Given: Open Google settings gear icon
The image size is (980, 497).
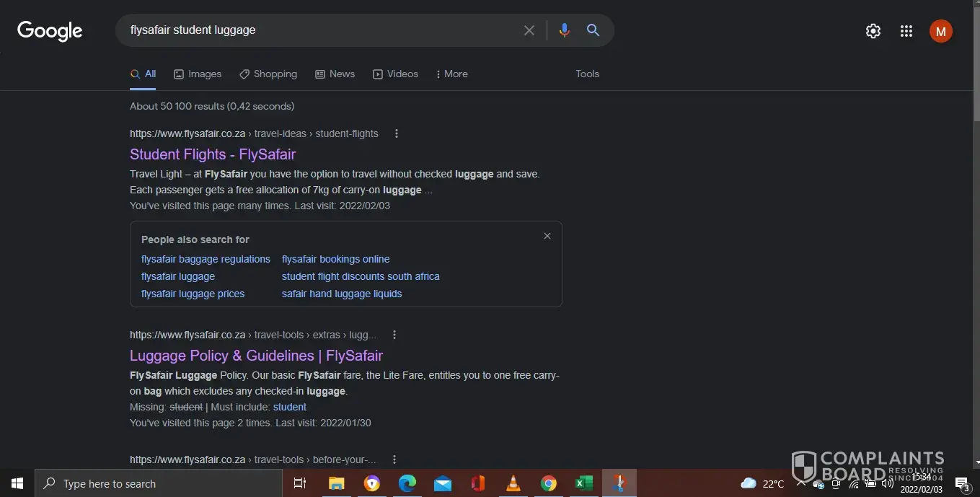Looking at the screenshot, I should click(x=873, y=31).
